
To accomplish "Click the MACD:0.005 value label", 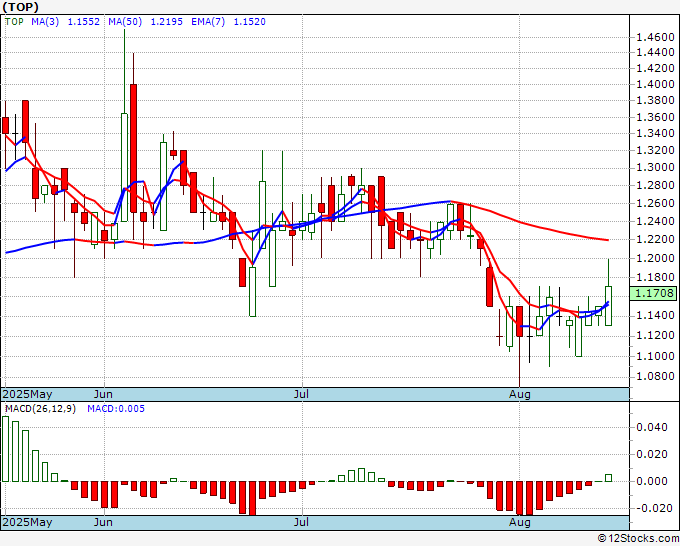I will (x=116, y=409).
